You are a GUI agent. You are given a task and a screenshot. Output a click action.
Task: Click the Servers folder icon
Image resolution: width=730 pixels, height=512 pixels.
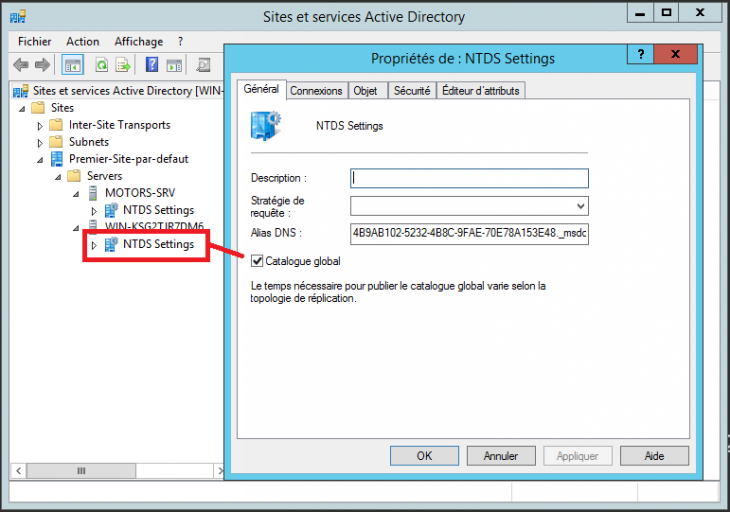pos(74,176)
